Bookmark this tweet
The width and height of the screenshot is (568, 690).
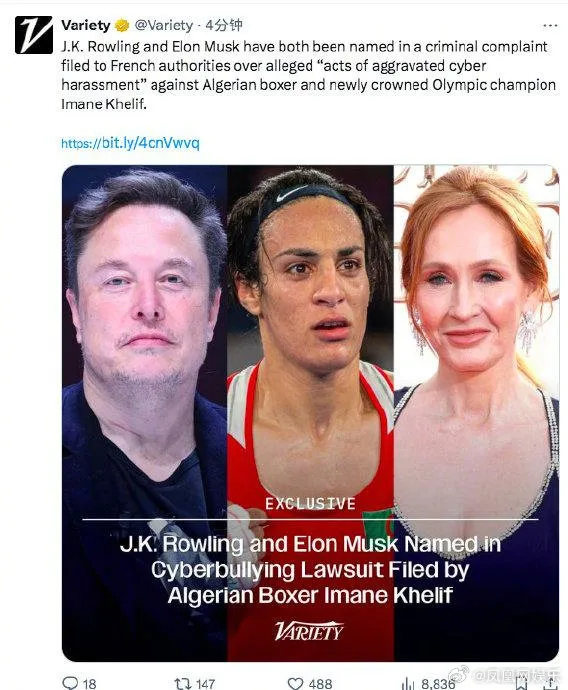pos(524,683)
